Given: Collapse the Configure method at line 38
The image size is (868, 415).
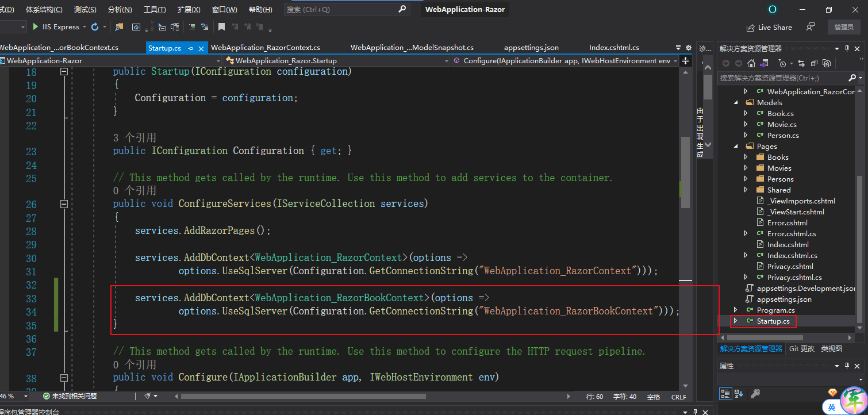Looking at the screenshot, I should [x=64, y=378].
